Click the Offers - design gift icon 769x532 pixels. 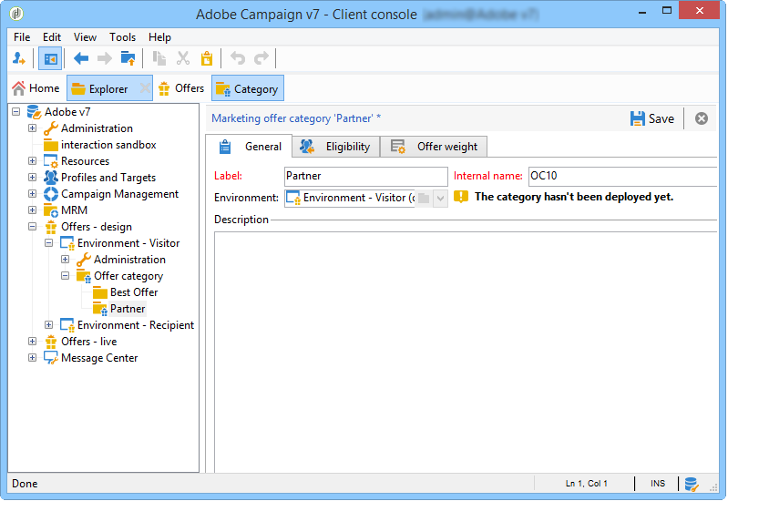coord(51,227)
